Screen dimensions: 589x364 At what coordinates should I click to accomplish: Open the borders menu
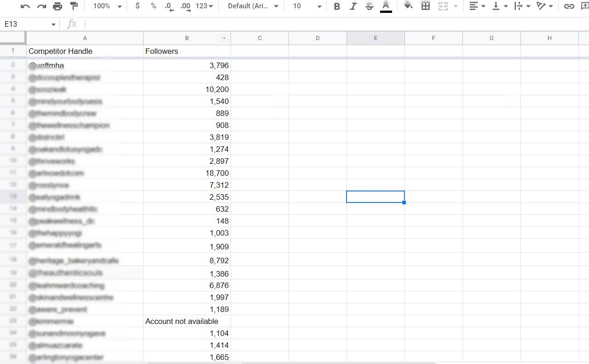pos(426,6)
